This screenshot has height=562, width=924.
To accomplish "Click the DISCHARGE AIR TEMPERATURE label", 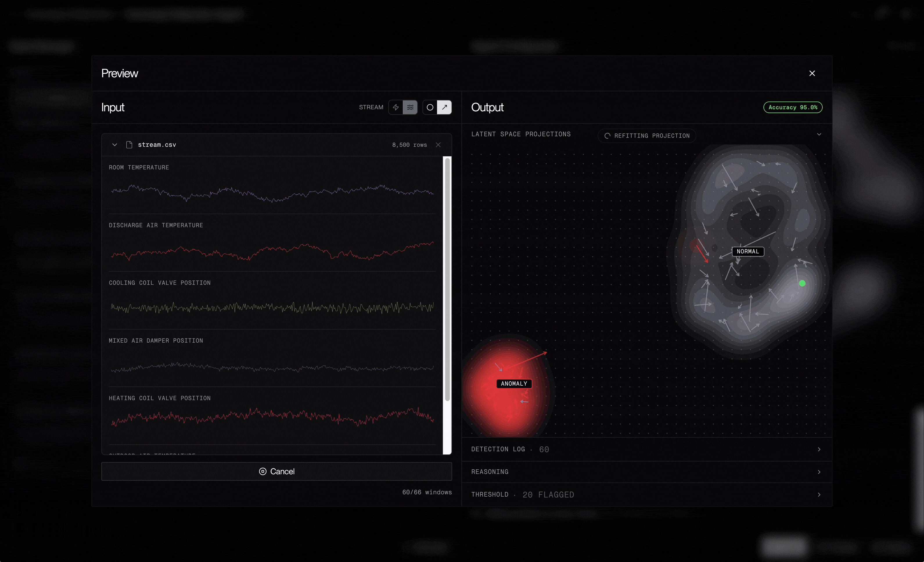I will tap(156, 225).
